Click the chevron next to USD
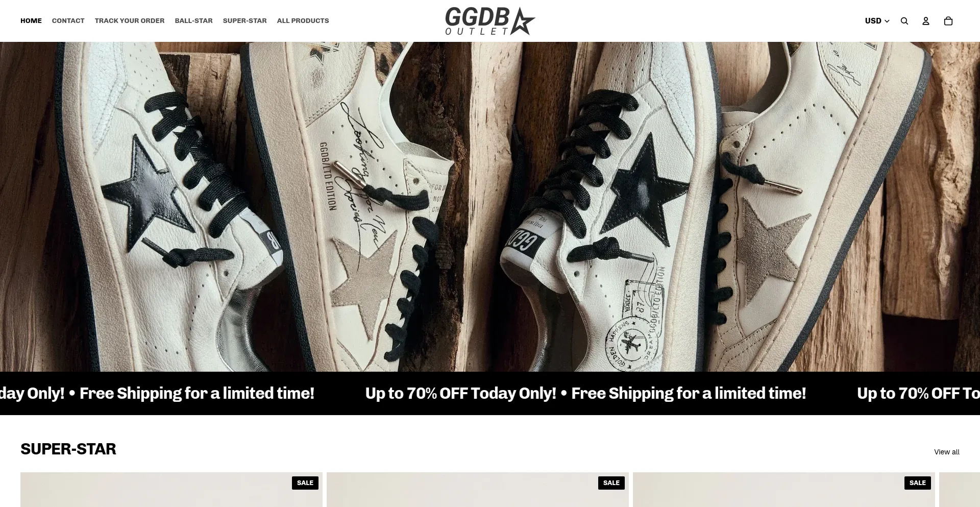This screenshot has height=507, width=980. coord(887,21)
